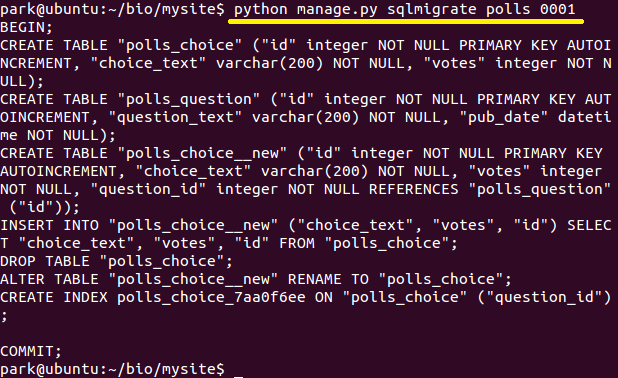Screen dimensions: 618x378
Task: Click the bottom park@ubuntu:~/bio/mysite$ prompt
Action: pyautogui.click(x=112, y=370)
